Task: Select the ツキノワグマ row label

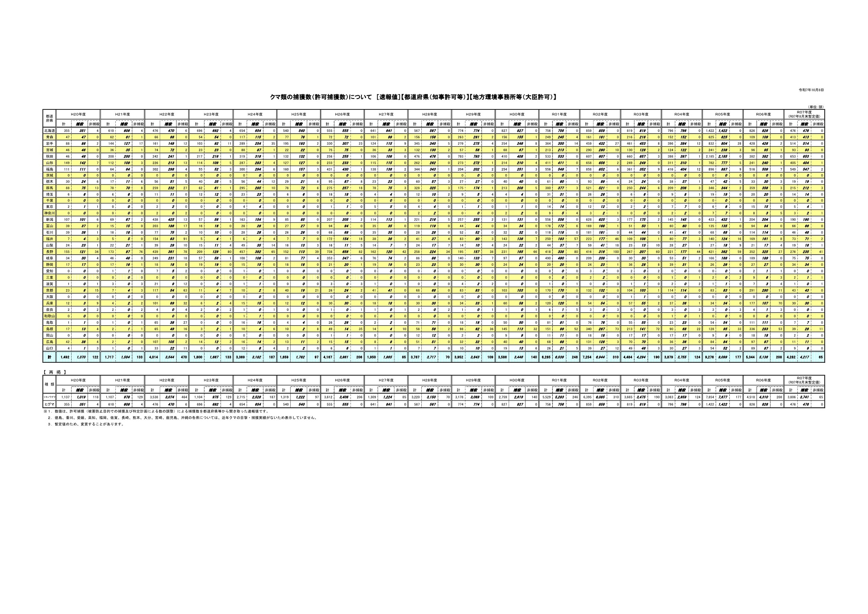Action: coord(49,397)
